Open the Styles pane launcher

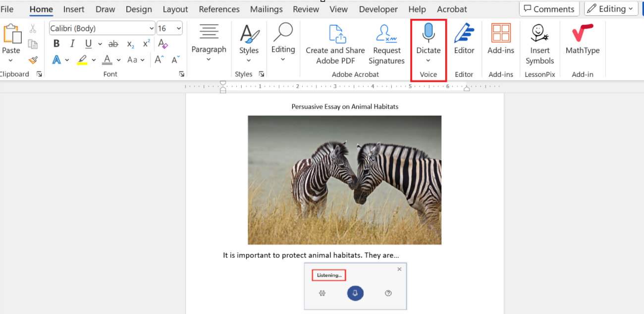[x=262, y=74]
